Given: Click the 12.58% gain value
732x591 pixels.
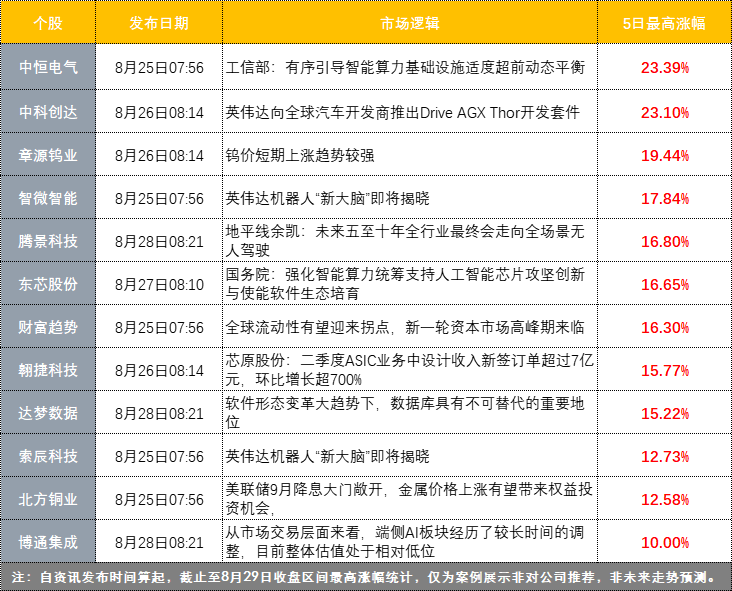Looking at the screenshot, I should tap(665, 500).
